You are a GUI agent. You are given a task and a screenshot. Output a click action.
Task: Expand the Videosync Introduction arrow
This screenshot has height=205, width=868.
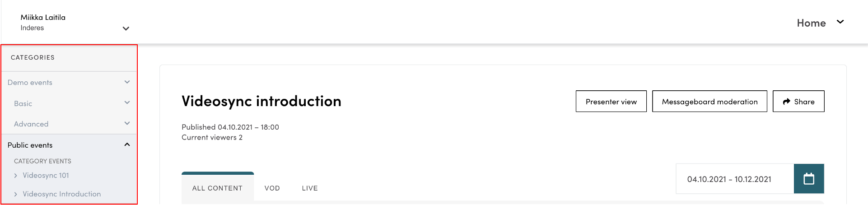(x=16, y=194)
